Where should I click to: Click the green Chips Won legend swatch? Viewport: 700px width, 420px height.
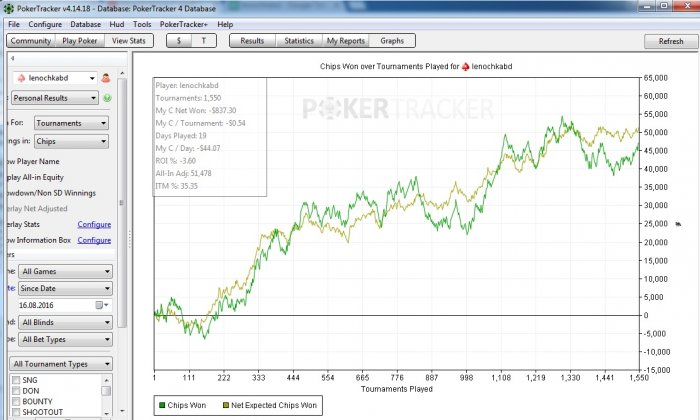pyautogui.click(x=162, y=408)
